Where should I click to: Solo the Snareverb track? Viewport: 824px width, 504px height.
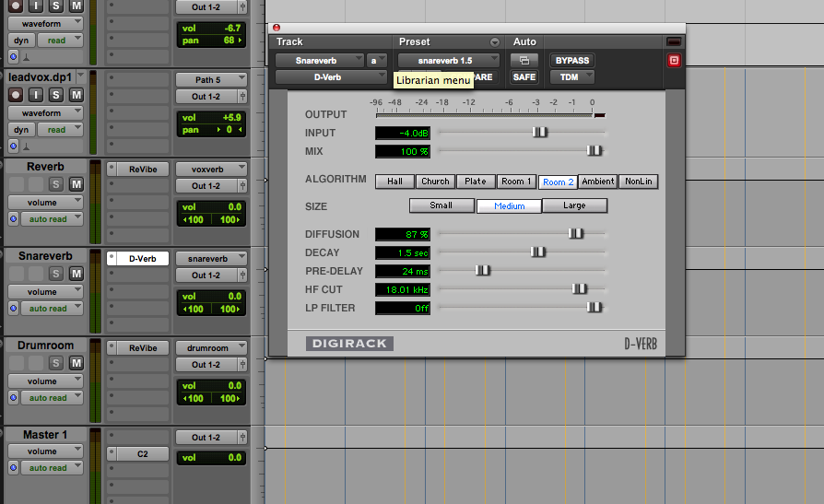pos(55,274)
